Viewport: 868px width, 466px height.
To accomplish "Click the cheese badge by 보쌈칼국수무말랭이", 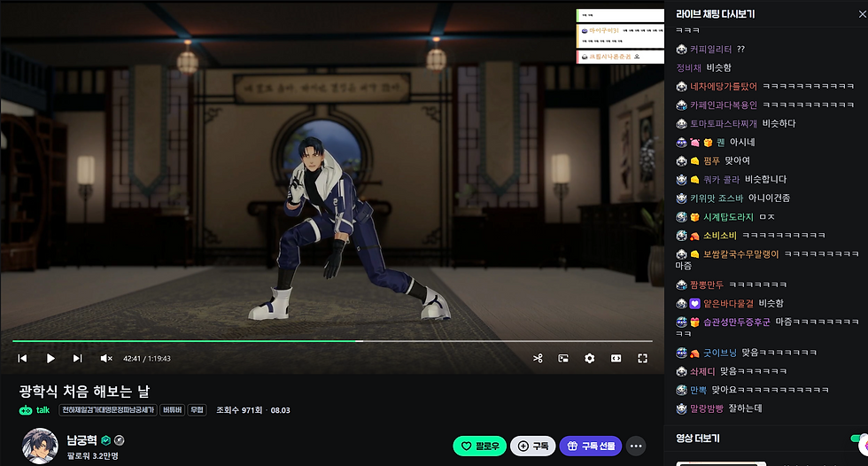I will (x=694, y=254).
